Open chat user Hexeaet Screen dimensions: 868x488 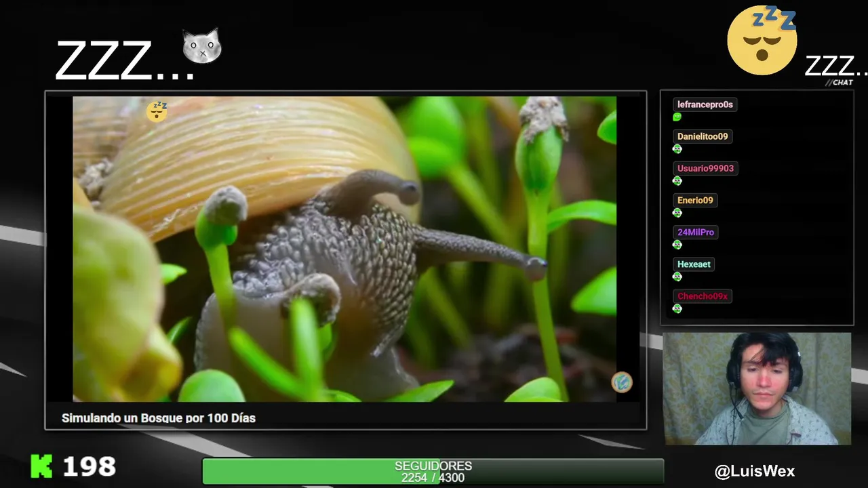coord(694,264)
